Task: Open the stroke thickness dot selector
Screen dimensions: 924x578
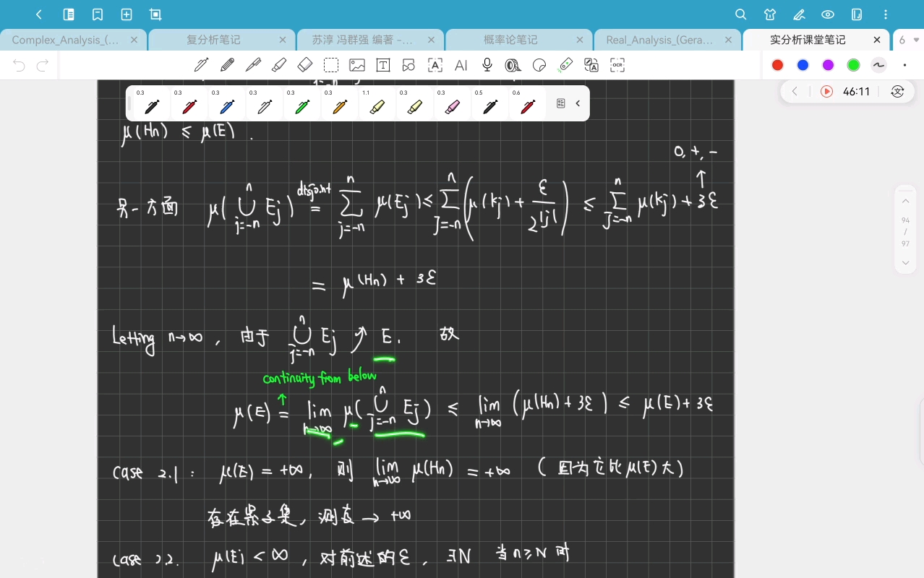Action: click(904, 65)
